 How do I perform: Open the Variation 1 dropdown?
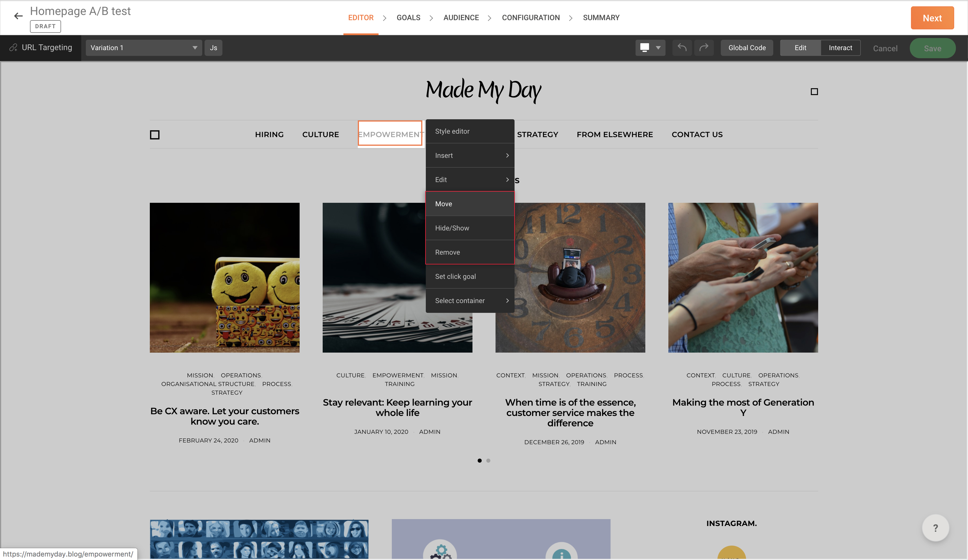(x=144, y=48)
